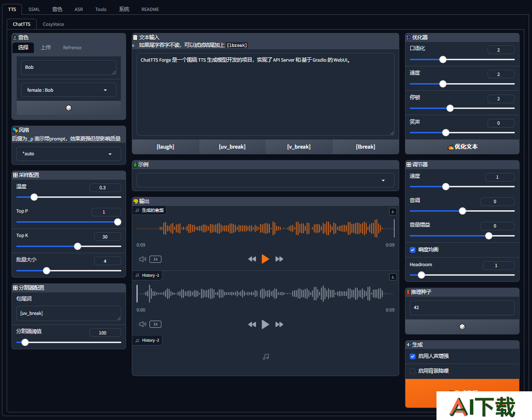Fast-forward the generated audio
The height and width of the screenshot is (420, 532).
[279, 259]
